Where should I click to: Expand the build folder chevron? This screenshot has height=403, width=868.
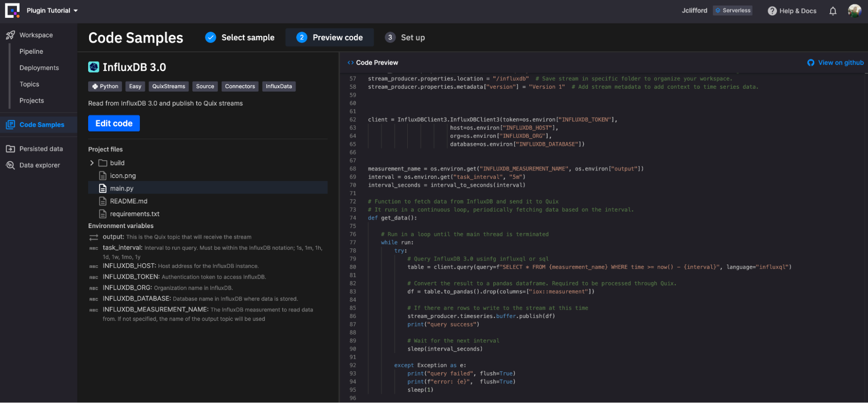[92, 163]
